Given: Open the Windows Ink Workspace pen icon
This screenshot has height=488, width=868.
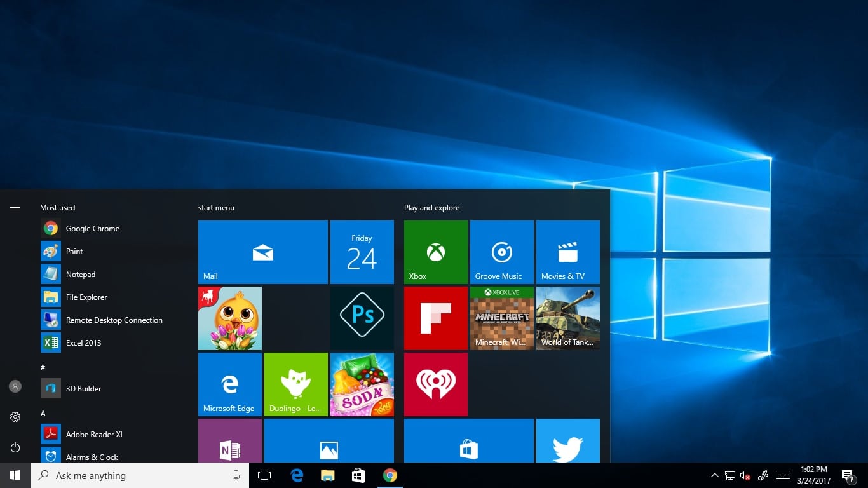Looking at the screenshot, I should (764, 475).
